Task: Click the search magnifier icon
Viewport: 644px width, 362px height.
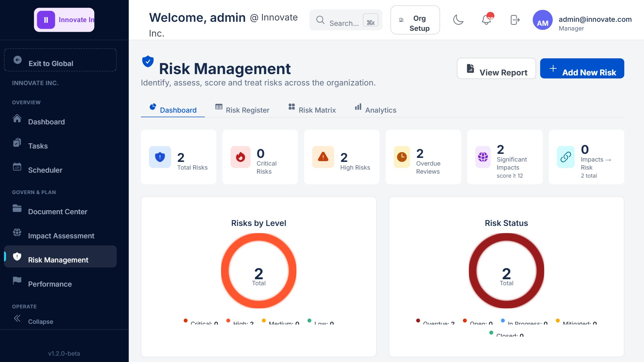Action: click(x=320, y=20)
